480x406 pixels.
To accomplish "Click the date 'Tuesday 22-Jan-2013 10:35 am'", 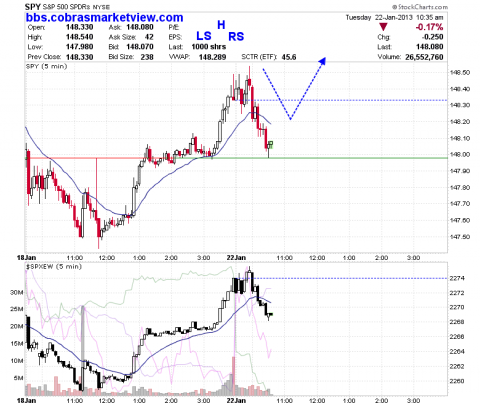I will [x=394, y=17].
